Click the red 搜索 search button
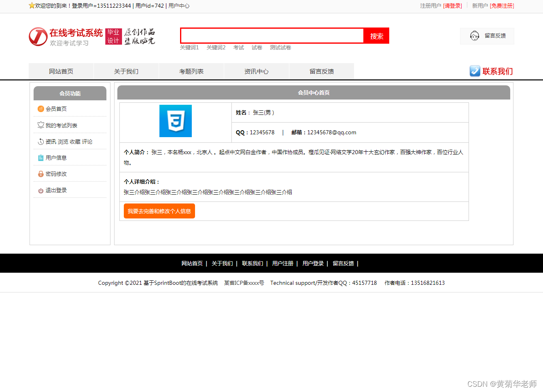The image size is (543, 392). 377,36
